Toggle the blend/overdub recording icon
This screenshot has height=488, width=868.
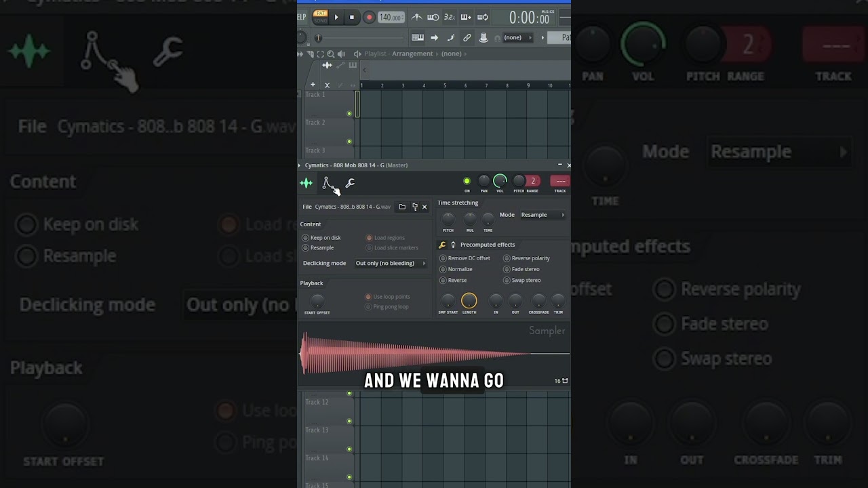click(466, 17)
